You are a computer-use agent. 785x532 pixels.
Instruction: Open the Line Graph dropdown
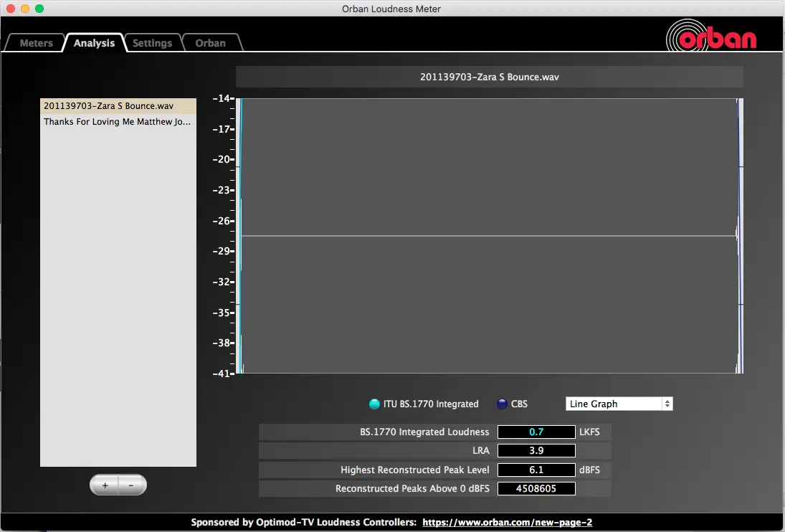[619, 404]
